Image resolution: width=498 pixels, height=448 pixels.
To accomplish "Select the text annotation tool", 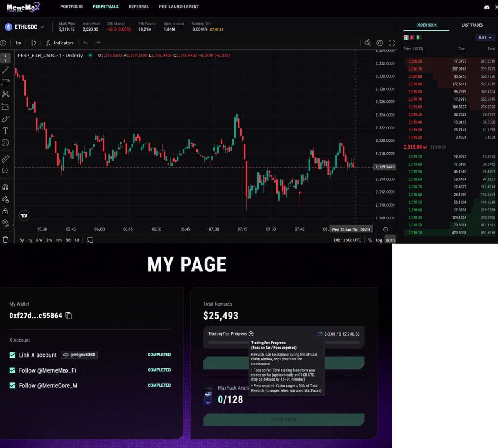I will point(5,131).
